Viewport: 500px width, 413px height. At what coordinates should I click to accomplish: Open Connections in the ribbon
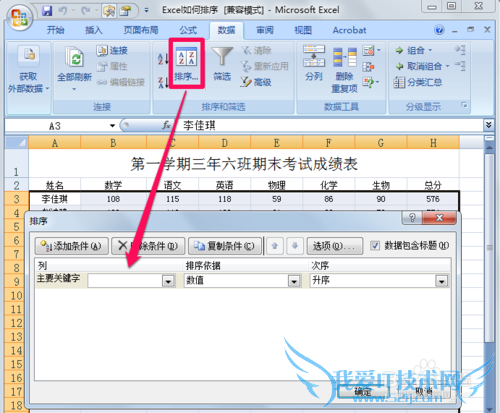coord(112,50)
